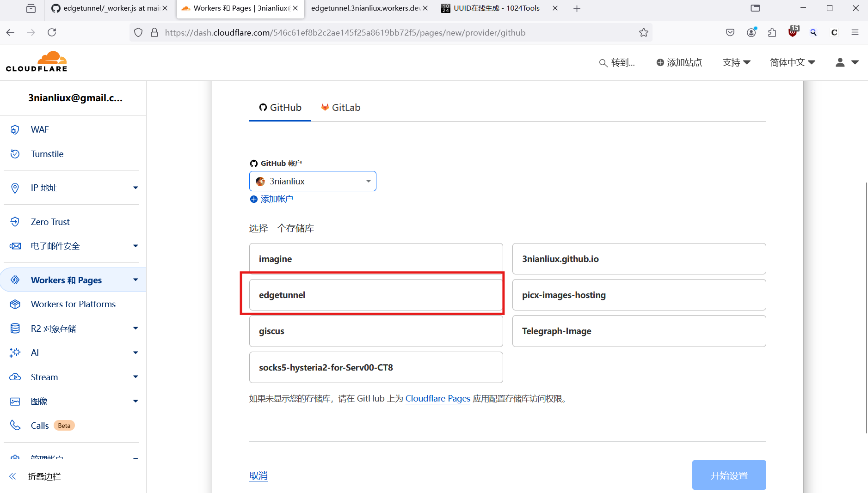Click the Calls phone icon
Image resolution: width=868 pixels, height=493 pixels.
15,426
